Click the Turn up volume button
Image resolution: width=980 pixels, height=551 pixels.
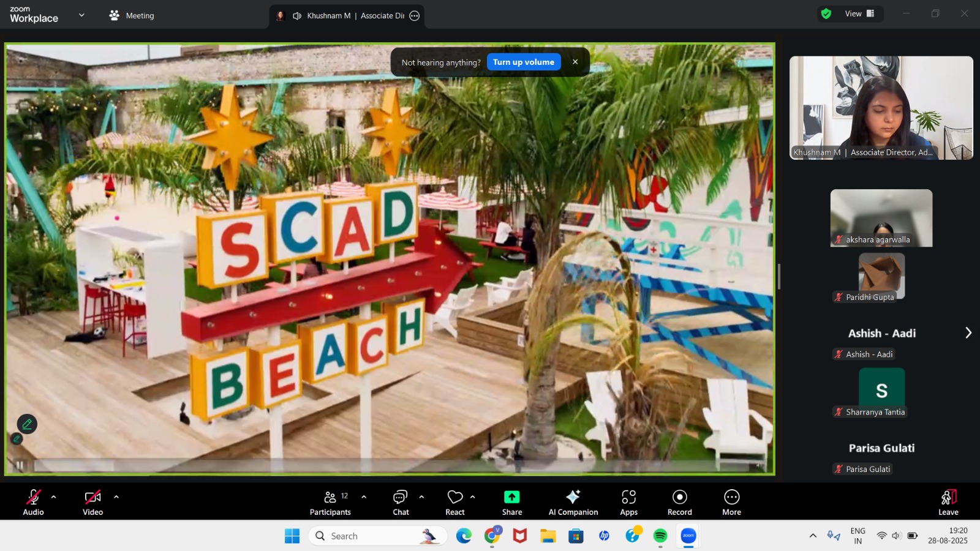click(x=523, y=62)
